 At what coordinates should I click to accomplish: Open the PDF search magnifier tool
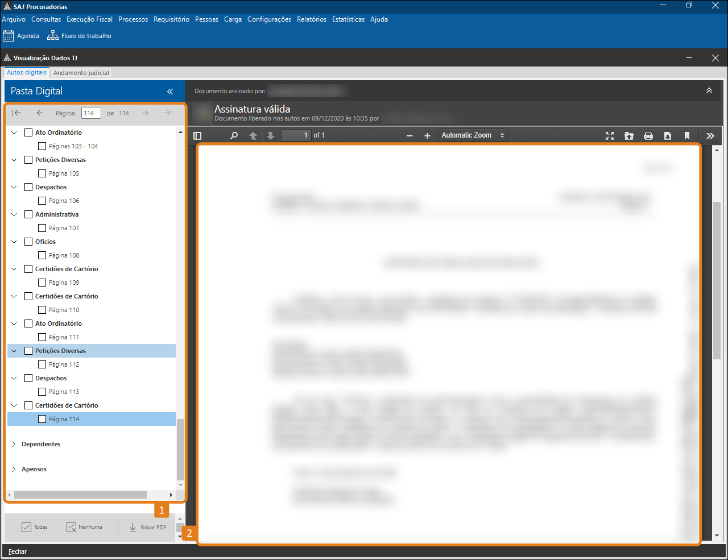pos(234,136)
